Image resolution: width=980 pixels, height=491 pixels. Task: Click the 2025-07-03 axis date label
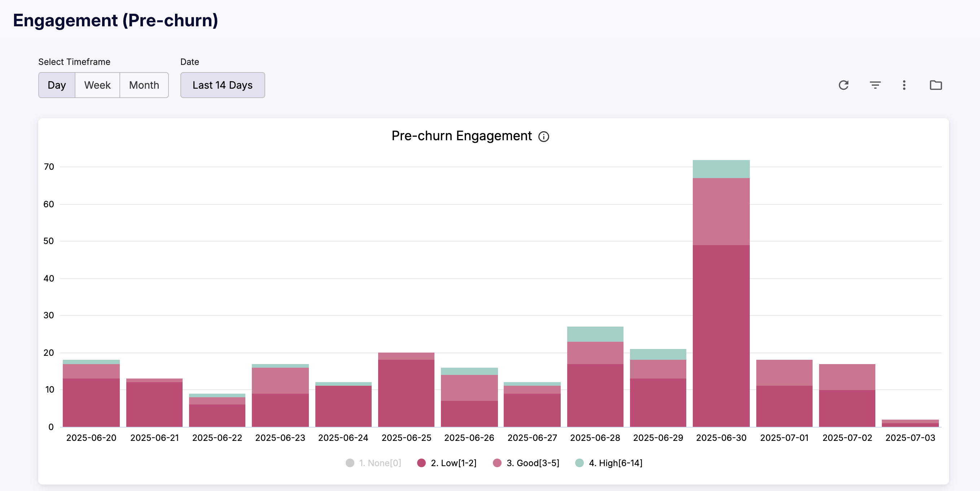click(x=910, y=438)
